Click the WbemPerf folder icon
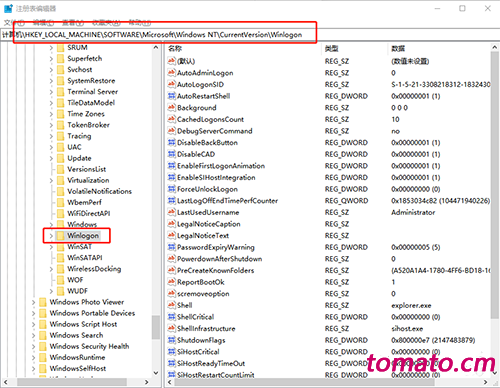 [x=60, y=202]
